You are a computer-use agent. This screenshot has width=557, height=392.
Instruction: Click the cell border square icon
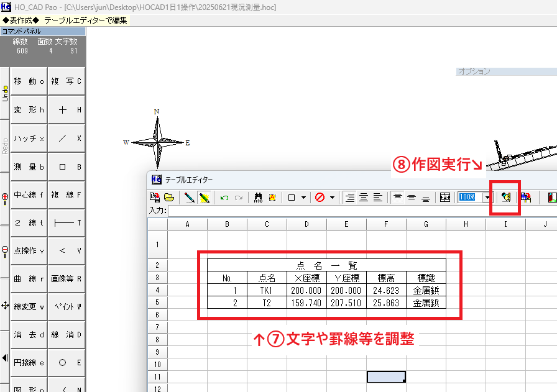(292, 198)
